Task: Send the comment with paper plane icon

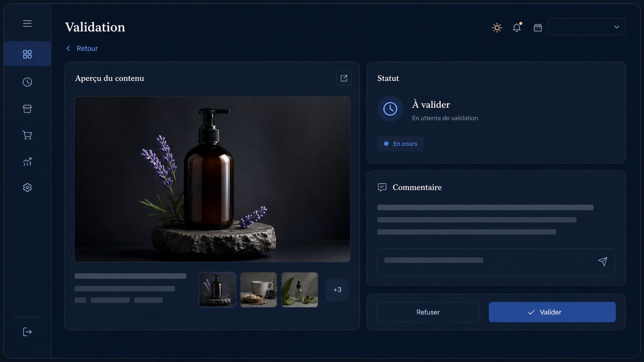Action: click(603, 261)
